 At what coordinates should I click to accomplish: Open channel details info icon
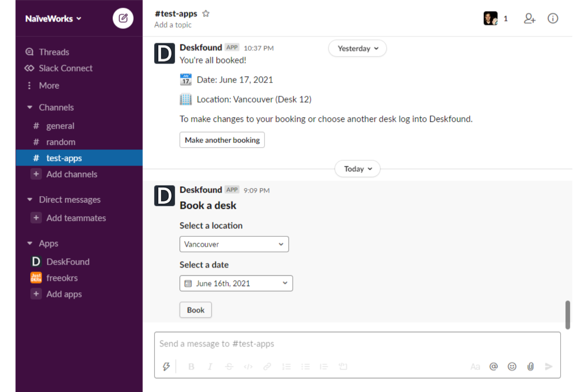[x=553, y=18]
